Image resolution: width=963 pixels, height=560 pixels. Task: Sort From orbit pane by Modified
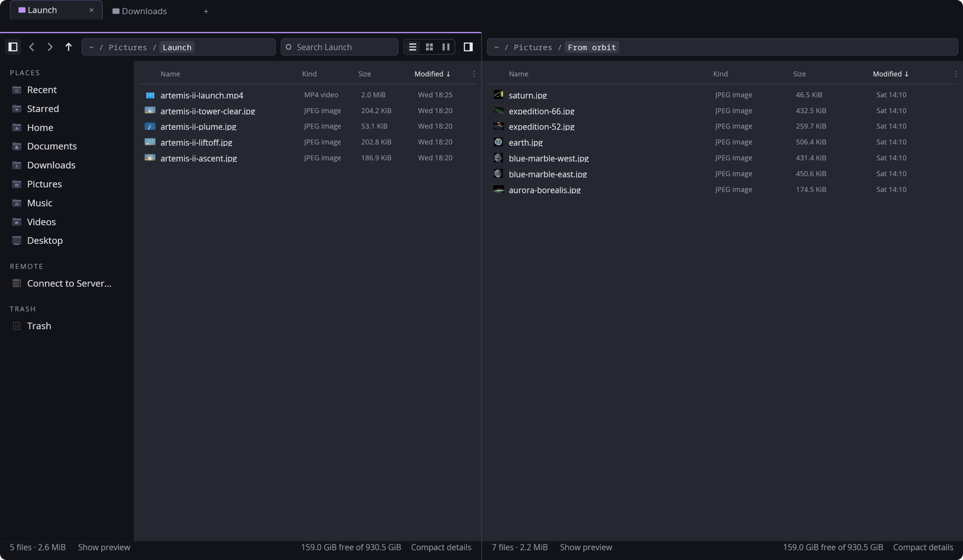(x=891, y=74)
